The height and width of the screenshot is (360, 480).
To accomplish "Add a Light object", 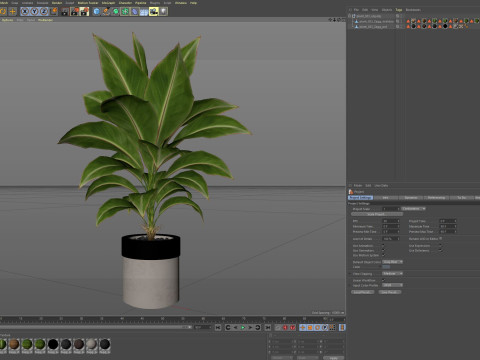I will (163, 12).
